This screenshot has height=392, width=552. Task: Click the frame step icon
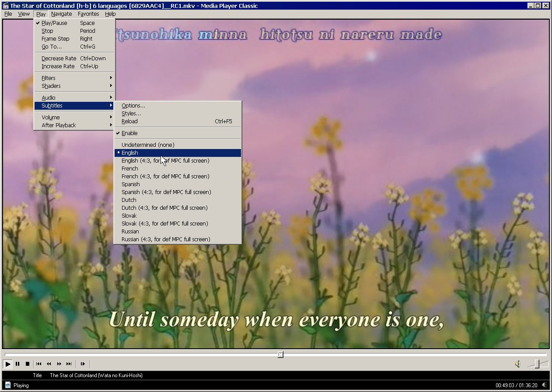[x=83, y=364]
